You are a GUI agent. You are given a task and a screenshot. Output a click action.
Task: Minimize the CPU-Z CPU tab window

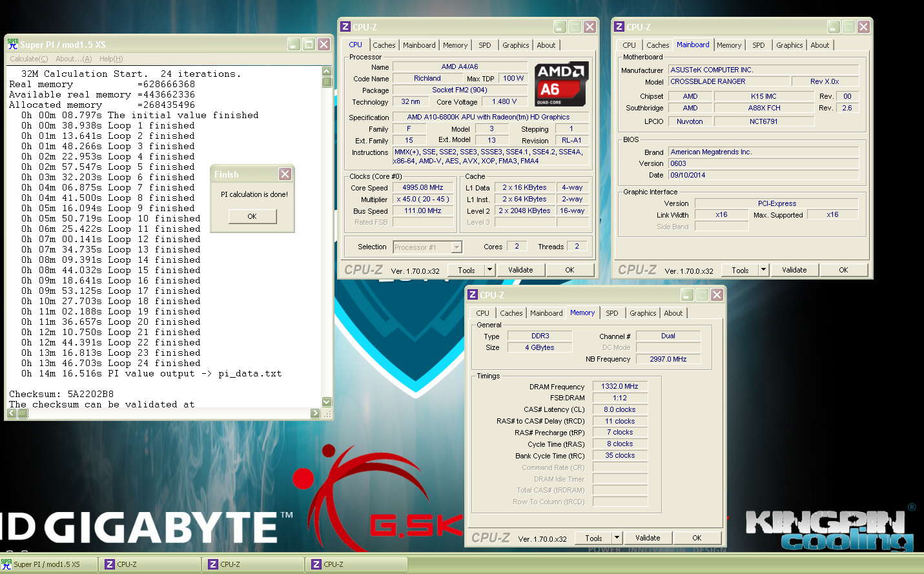(x=560, y=26)
